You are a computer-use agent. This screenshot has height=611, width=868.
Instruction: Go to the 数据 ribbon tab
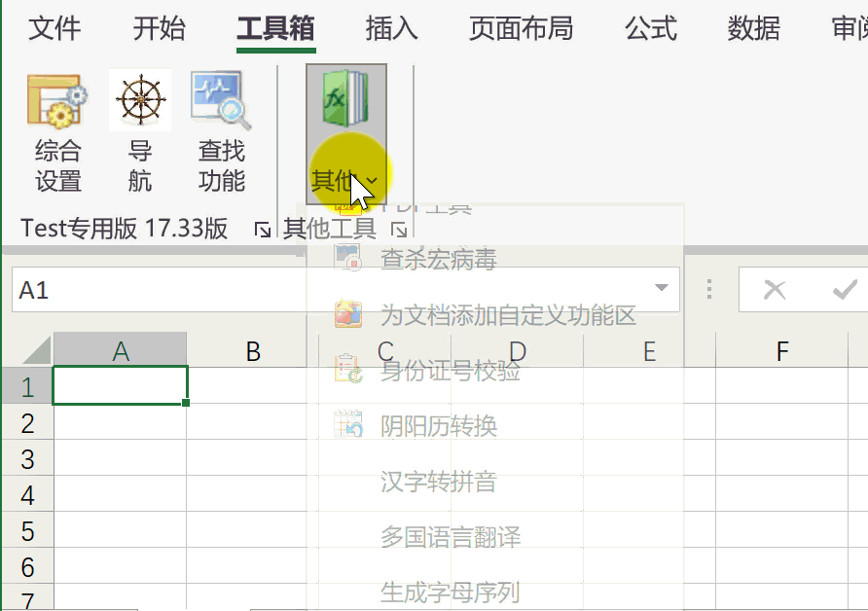(x=753, y=29)
